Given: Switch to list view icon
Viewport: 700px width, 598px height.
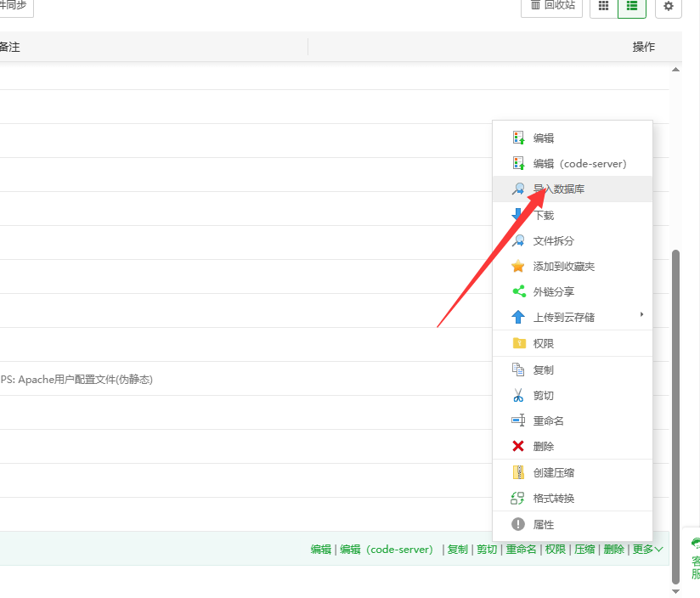Looking at the screenshot, I should 632,6.
